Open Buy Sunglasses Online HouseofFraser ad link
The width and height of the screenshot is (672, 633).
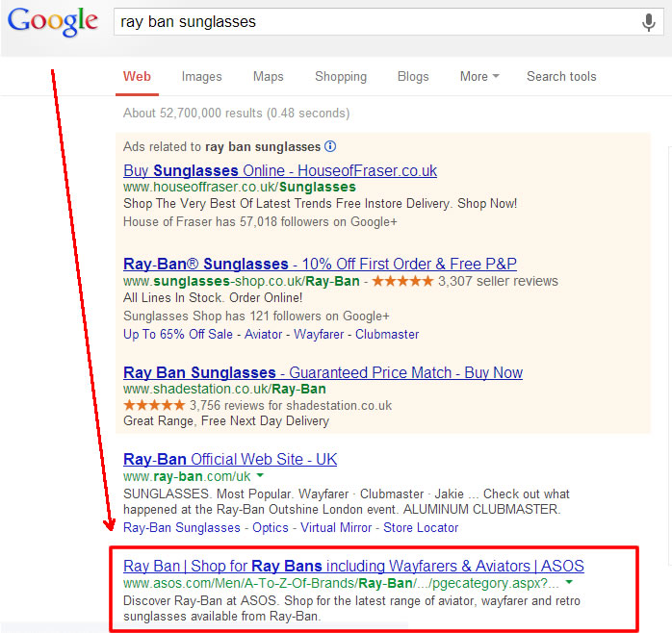[x=280, y=170]
